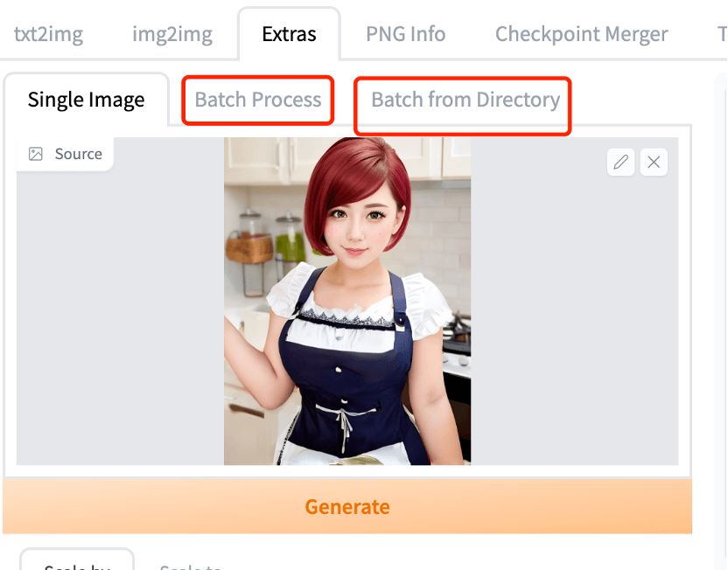Click the partially visible tab after Checkpoint Merger
This screenshot has height=570, width=728.
[x=721, y=34]
